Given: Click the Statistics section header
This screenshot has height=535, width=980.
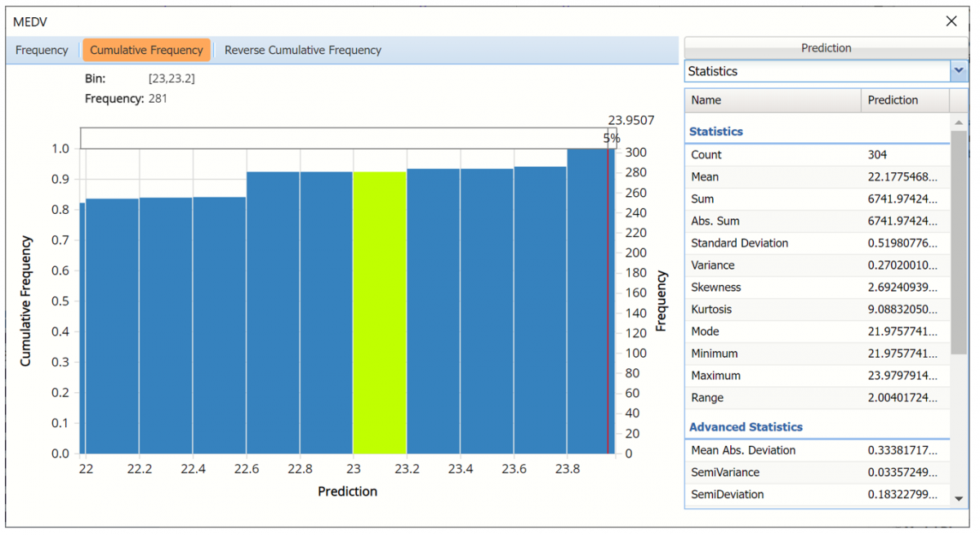Looking at the screenshot, I should click(x=716, y=132).
